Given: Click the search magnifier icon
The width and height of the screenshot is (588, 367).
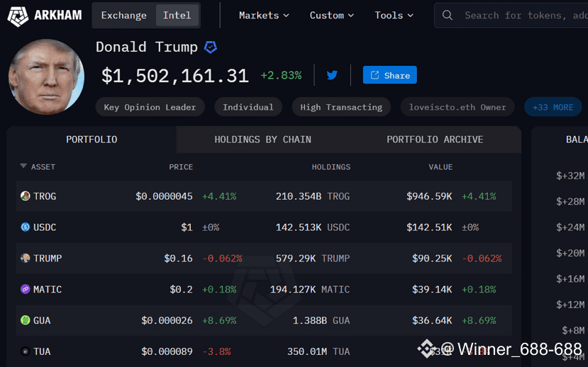Looking at the screenshot, I should pos(447,16).
